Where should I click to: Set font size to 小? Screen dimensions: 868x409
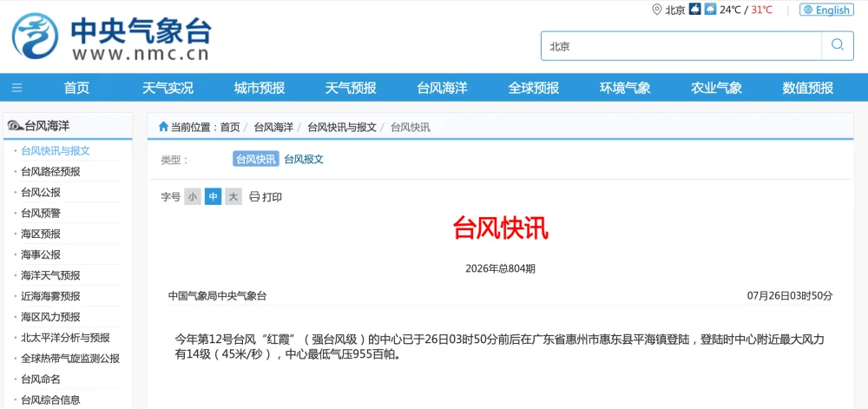click(193, 196)
